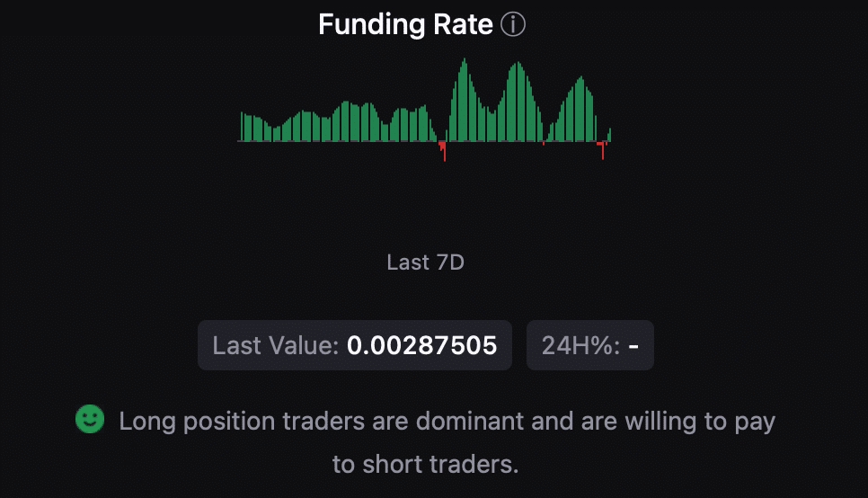Click the last green bar at chart's far right
This screenshot has width=868, height=498.
[610, 135]
